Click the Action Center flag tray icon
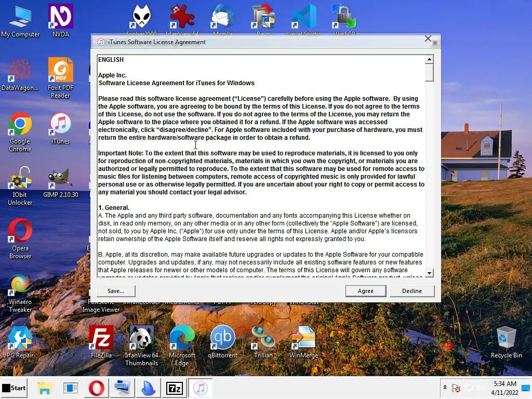Screen dimensions: 532x399 pos(456,388)
